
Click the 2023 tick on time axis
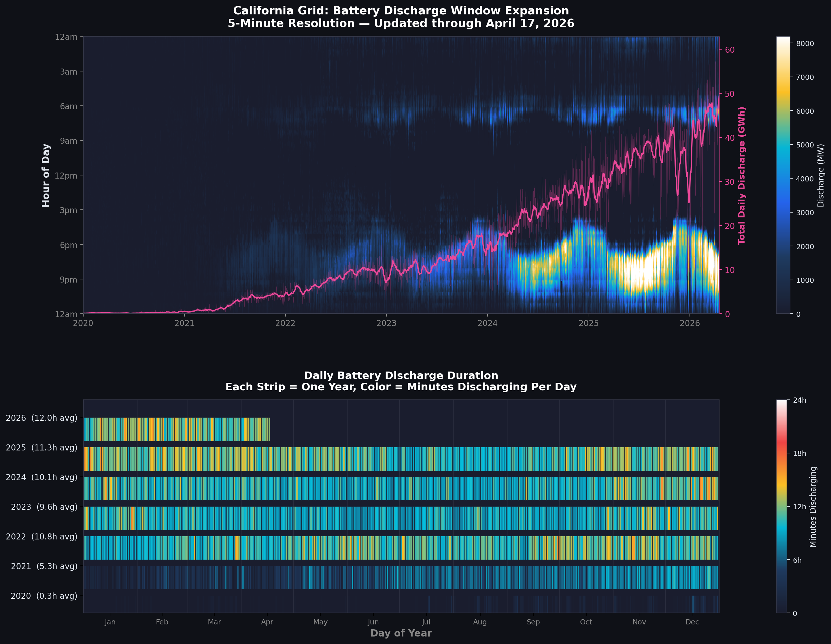click(387, 323)
